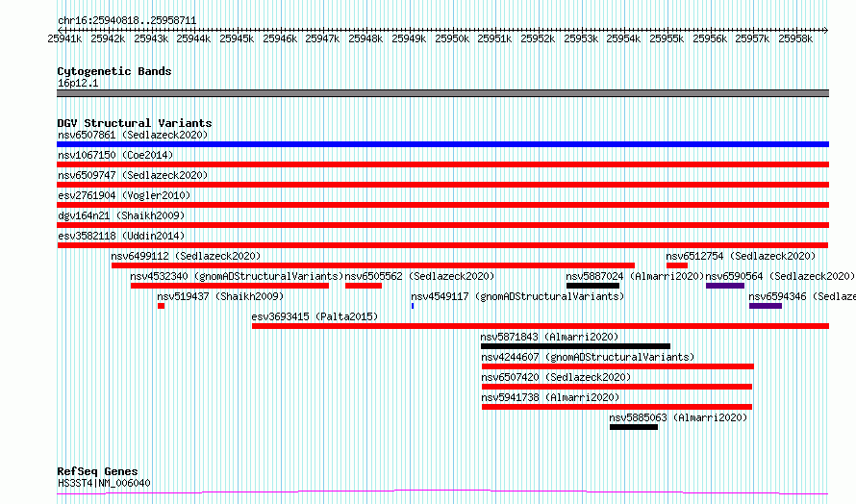Screen dimensions: 856x504
Task: Click nsv5871843 (Almarri2020) label
Action: pyautogui.click(x=549, y=337)
